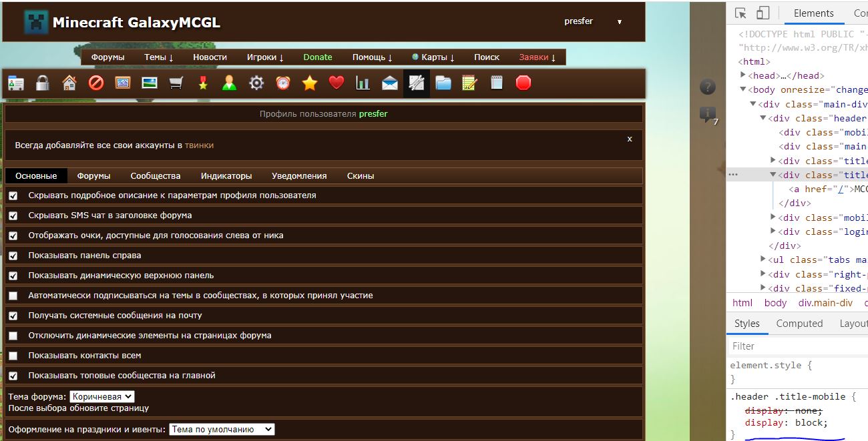Screen dimensions: 868x441
Task: Enable 'Показывать контакты всем' checkbox
Action: [x=13, y=356]
